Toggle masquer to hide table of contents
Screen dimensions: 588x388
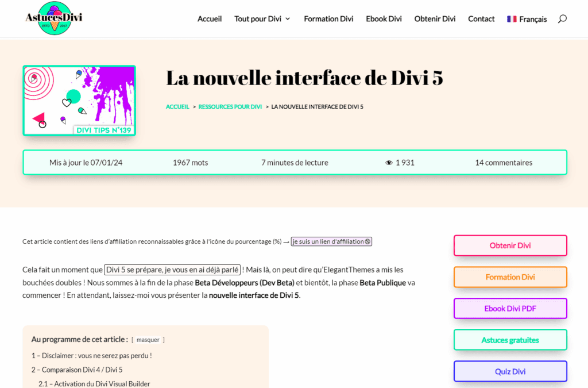(x=148, y=340)
